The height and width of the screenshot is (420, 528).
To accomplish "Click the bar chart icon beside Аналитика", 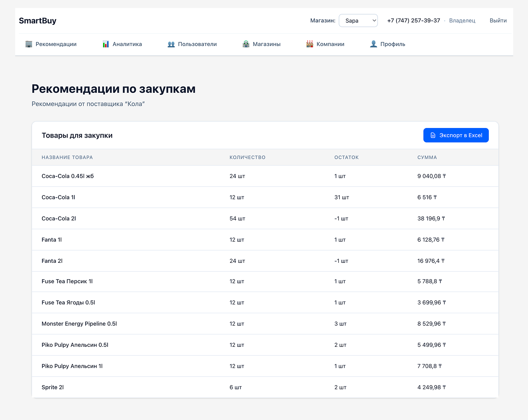I will point(106,44).
